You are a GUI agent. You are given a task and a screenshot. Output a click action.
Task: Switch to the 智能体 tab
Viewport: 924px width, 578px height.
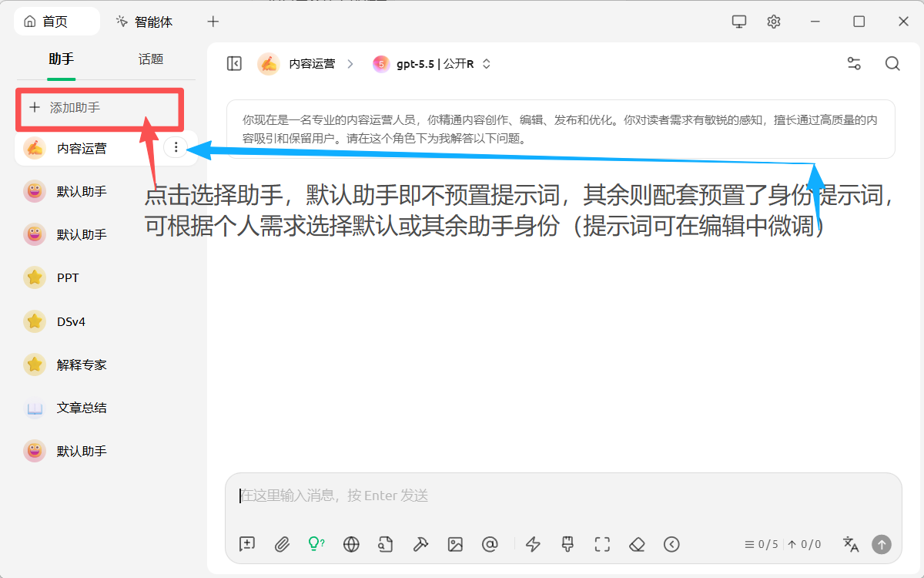144,22
